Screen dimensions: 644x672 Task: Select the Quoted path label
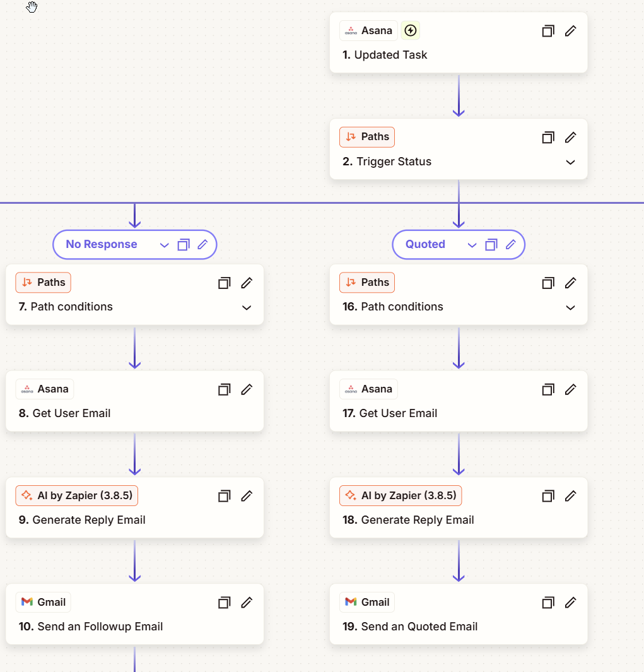tap(426, 244)
